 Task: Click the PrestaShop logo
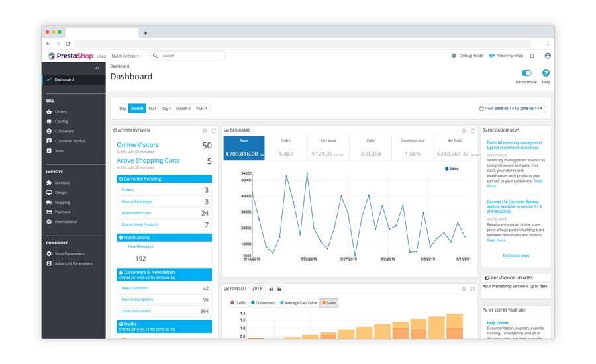71,56
